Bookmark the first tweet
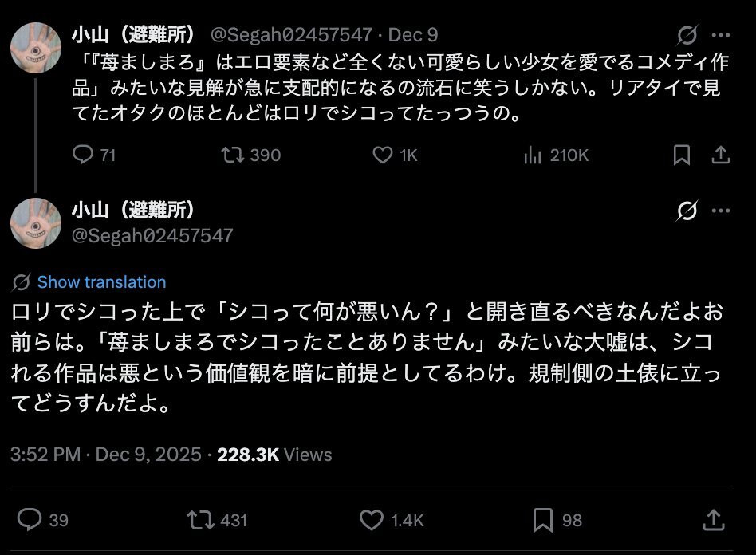Image resolution: width=756 pixels, height=555 pixels. 682,155
